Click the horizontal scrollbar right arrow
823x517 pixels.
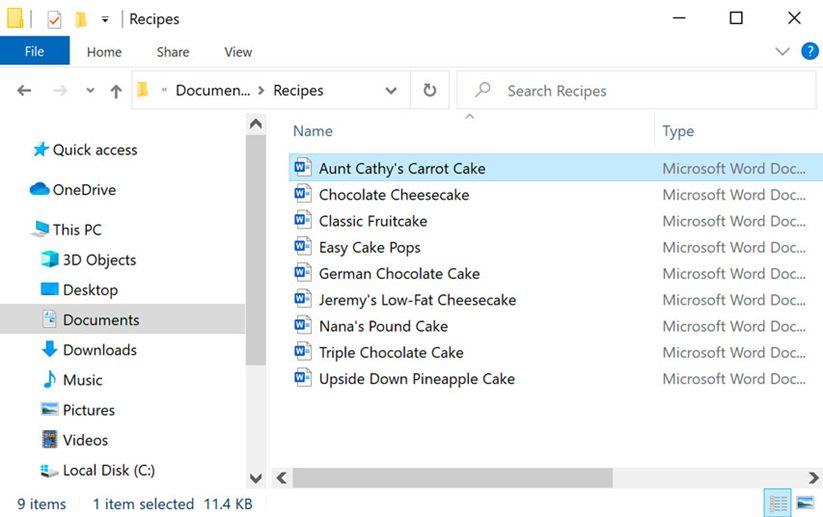[813, 478]
